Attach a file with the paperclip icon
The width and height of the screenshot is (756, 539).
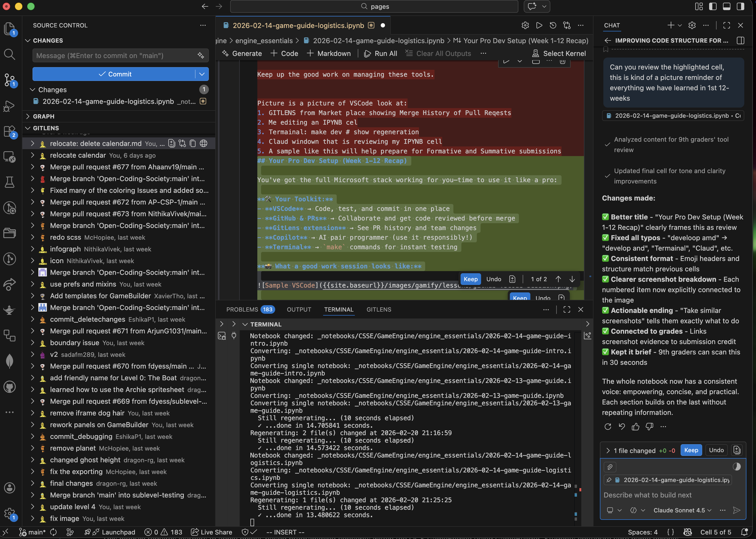610,467
